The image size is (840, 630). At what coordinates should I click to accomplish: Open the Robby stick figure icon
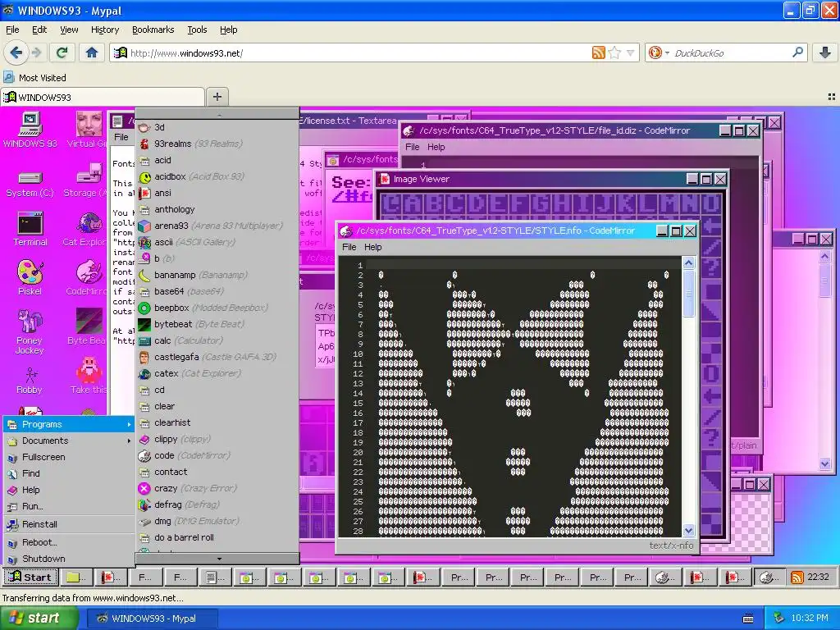point(30,381)
